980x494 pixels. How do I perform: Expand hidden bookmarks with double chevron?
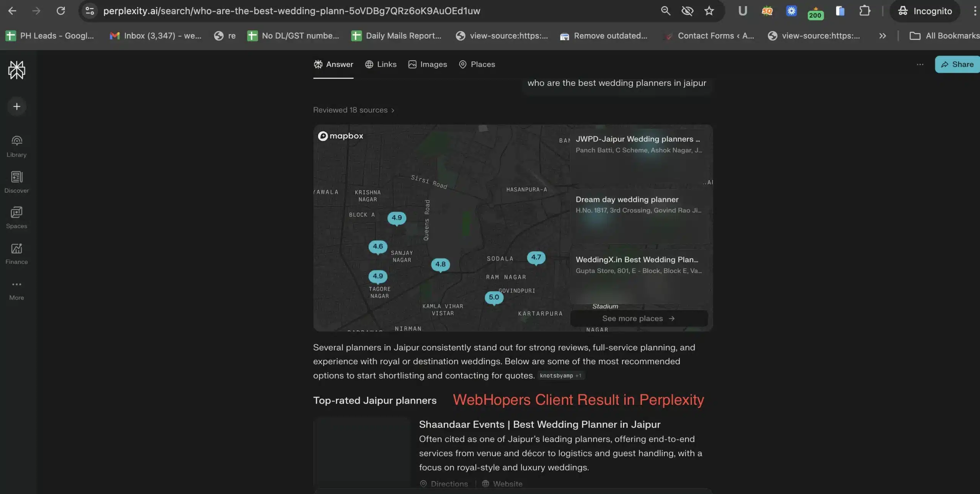(x=882, y=36)
